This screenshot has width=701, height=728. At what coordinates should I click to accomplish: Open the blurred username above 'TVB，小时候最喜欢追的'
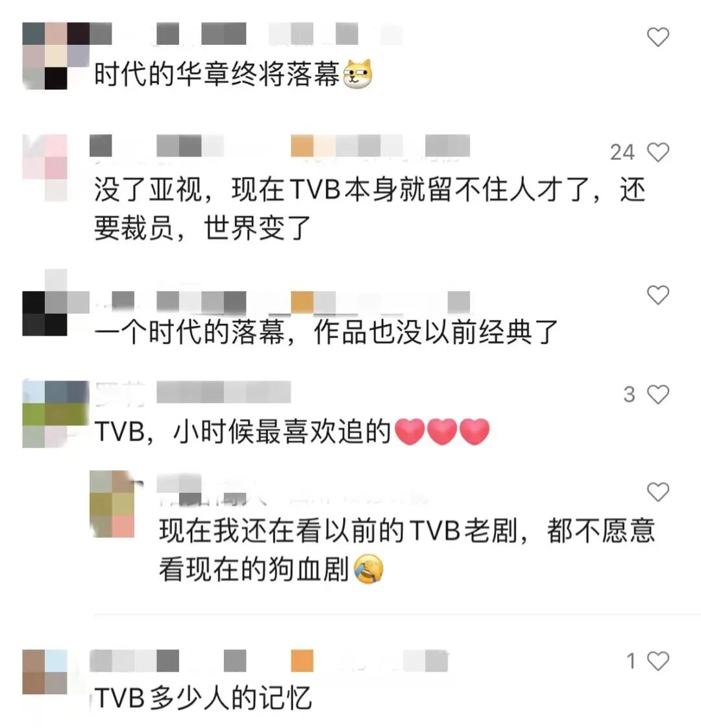[x=193, y=392]
